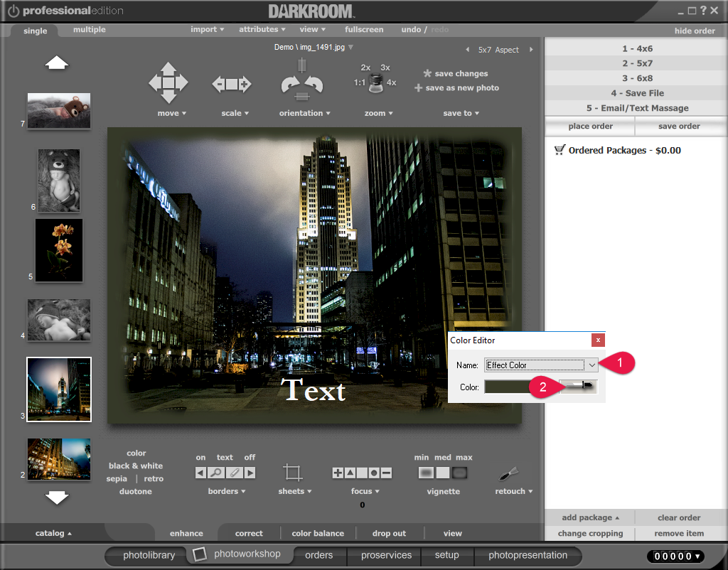Screen dimensions: 728x570
Task: Click the magnifier icon under borders
Action: [217, 473]
